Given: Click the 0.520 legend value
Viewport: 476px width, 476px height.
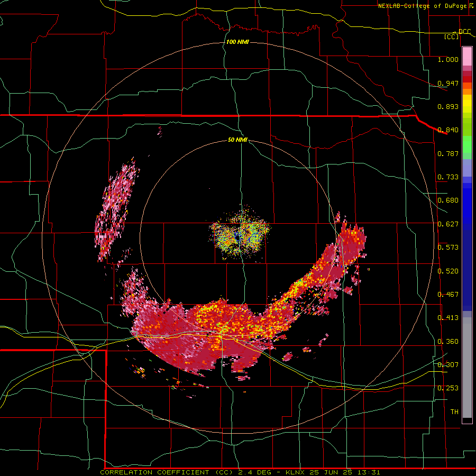Looking at the screenshot, I should pyautogui.click(x=448, y=271).
